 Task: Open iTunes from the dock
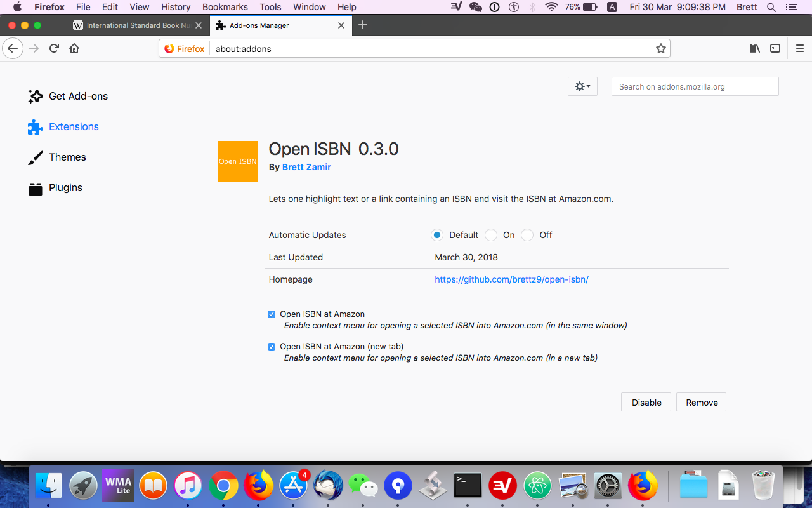[188, 486]
